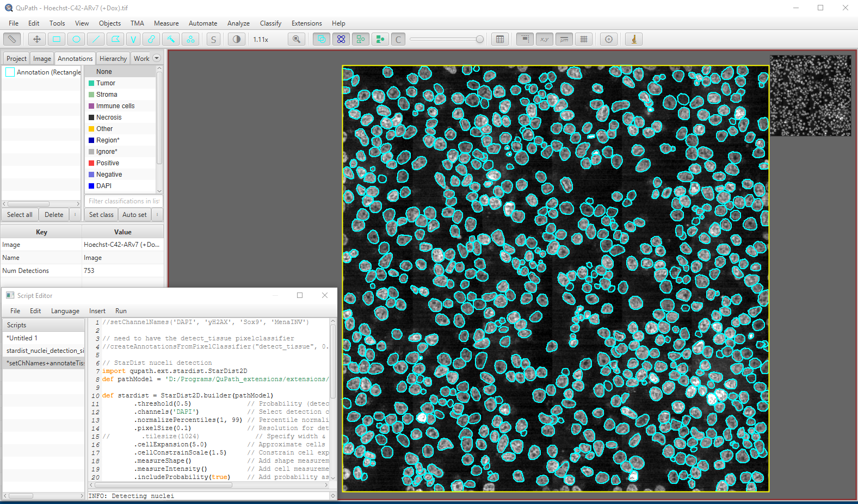Show the measurement table icon

(499, 39)
